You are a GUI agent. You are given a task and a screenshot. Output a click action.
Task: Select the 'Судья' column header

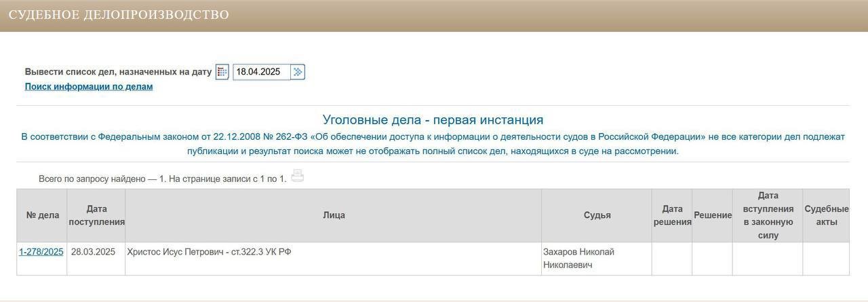point(597,215)
